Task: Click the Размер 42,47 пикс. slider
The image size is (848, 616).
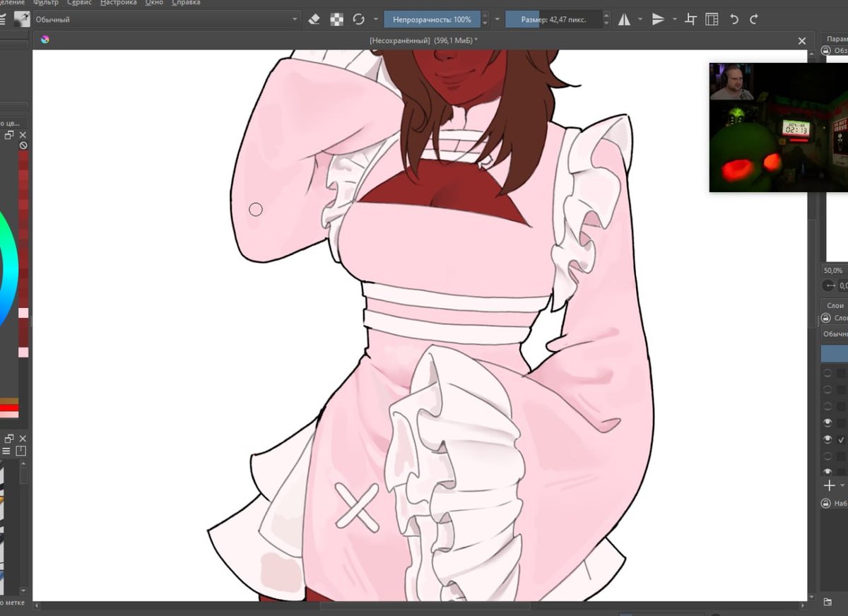Action: pos(553,19)
